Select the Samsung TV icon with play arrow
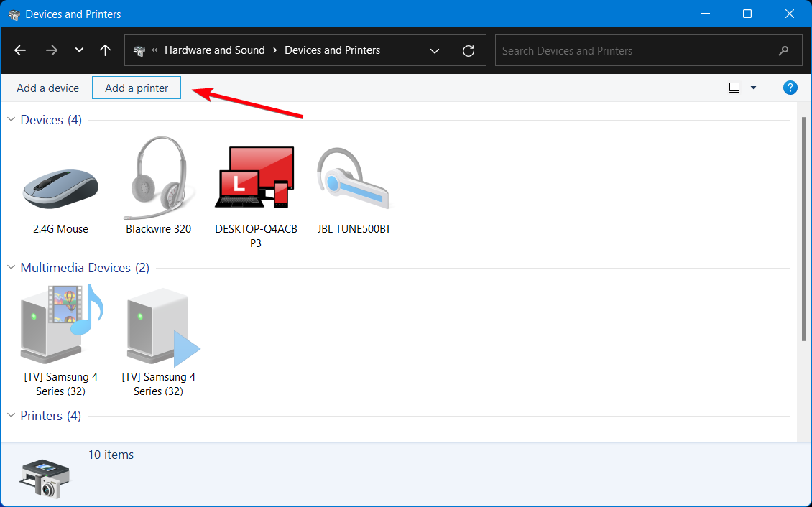The width and height of the screenshot is (812, 507). pos(162,327)
